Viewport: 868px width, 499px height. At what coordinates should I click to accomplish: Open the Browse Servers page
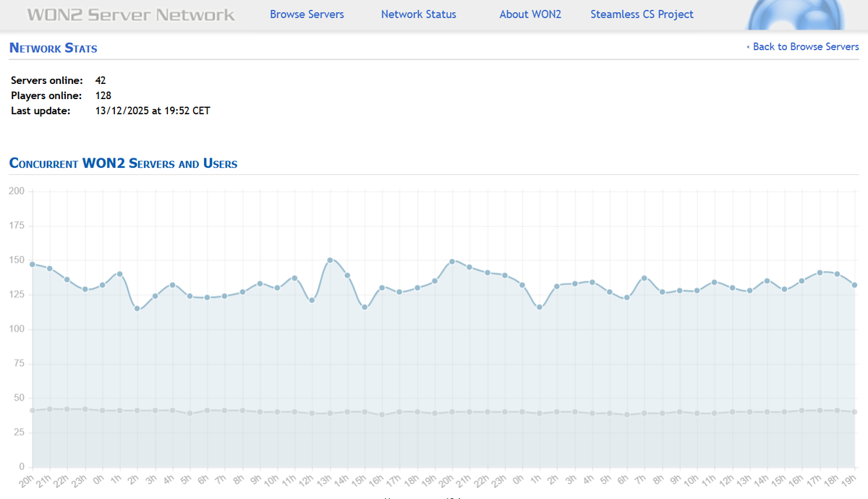click(x=307, y=14)
